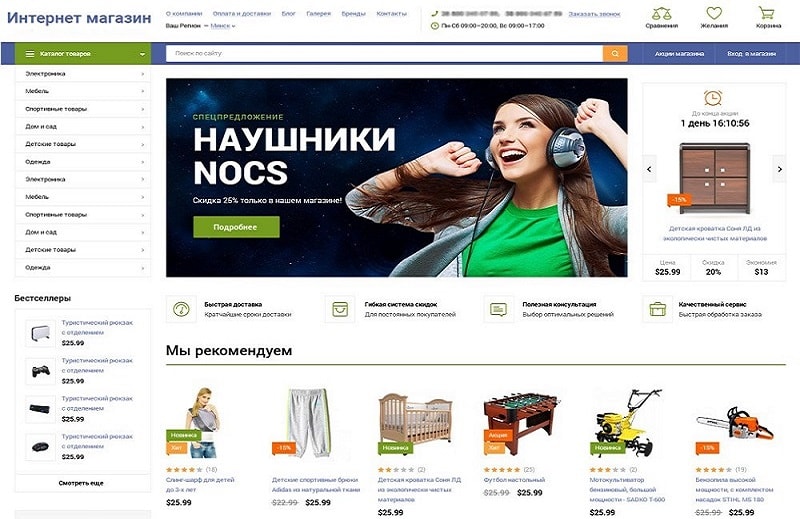The width and height of the screenshot is (800, 519).
Task: Open the Желания heart icon
Action: pos(714,13)
